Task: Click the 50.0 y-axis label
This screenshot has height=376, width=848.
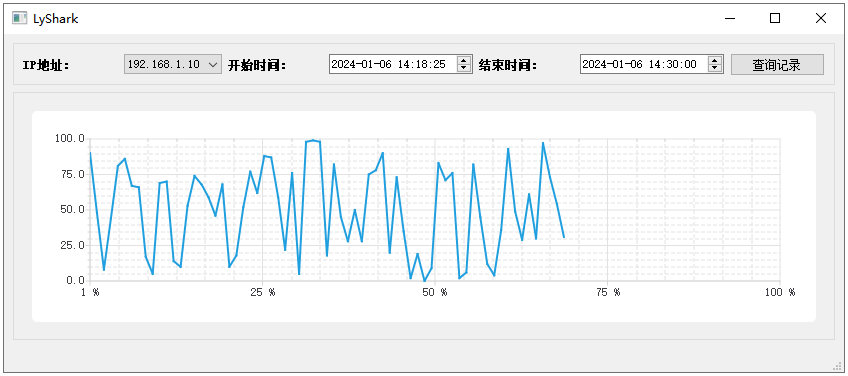Action: tap(72, 209)
